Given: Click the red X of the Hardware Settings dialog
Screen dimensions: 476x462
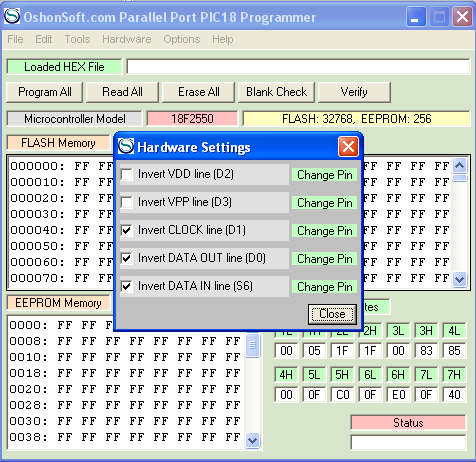Looking at the screenshot, I should click(348, 147).
